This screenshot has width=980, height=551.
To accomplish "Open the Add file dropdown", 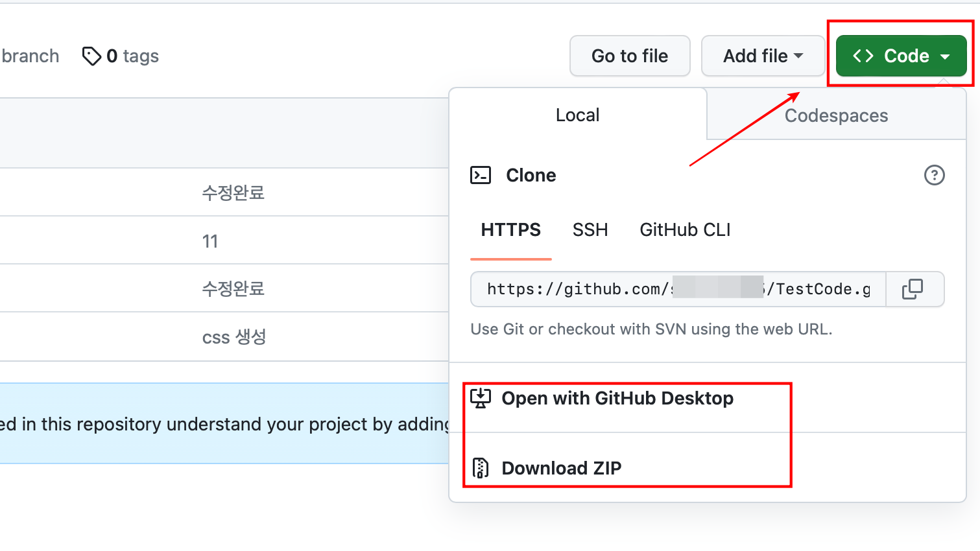I will tap(763, 56).
